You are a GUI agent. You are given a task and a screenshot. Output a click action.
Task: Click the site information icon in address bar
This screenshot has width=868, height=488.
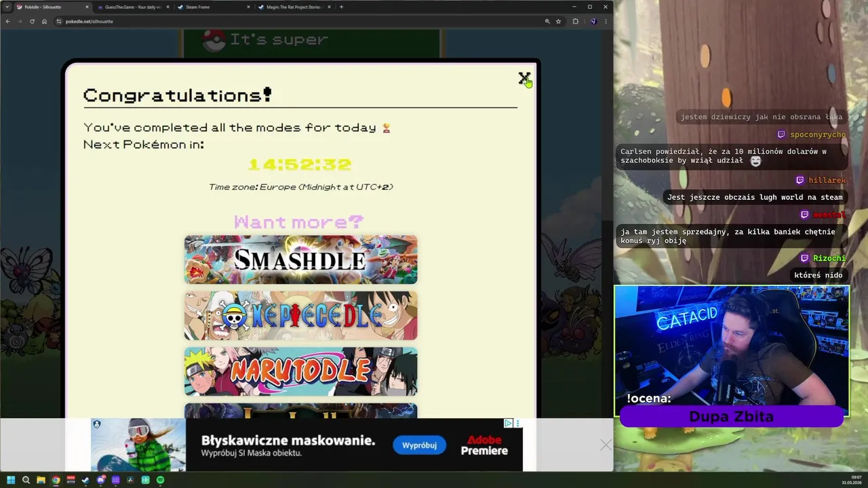59,21
